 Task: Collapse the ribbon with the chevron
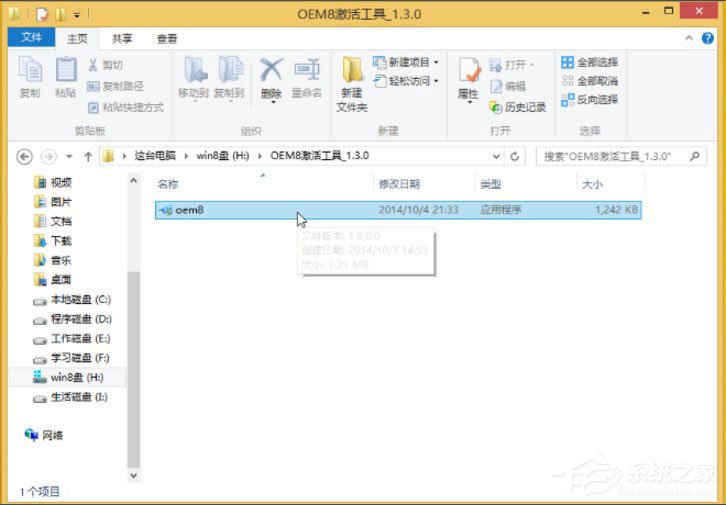click(x=689, y=38)
